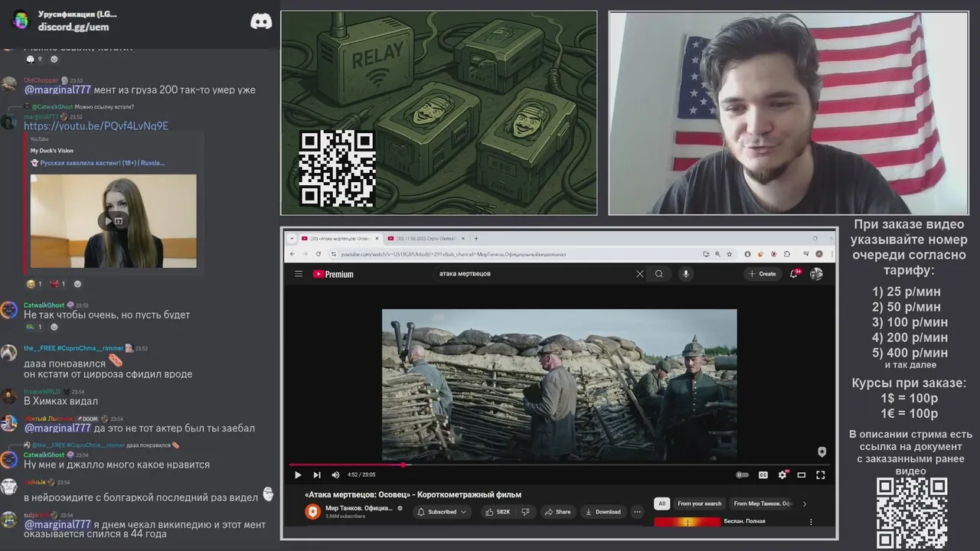Show more filter chips with right arrow
The image size is (980, 551).
tap(804, 504)
